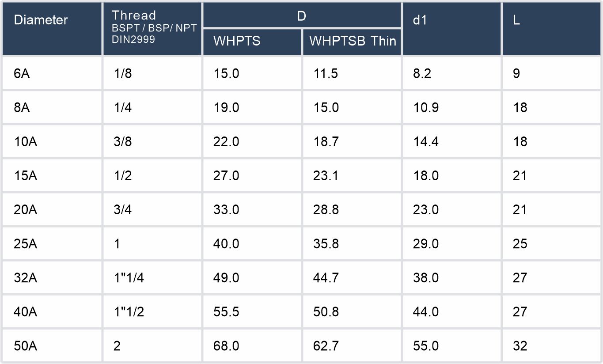Click the d1 column header
The height and width of the screenshot is (364, 603).
[420, 20]
